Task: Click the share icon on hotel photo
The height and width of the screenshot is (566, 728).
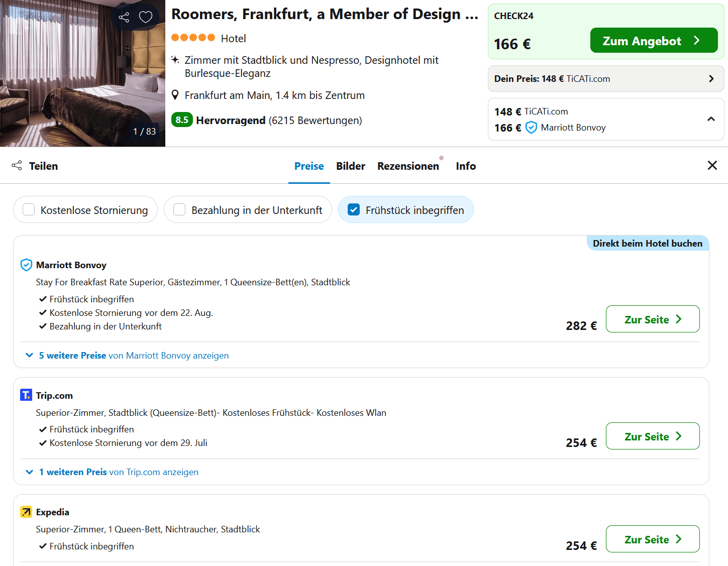Action: click(124, 18)
